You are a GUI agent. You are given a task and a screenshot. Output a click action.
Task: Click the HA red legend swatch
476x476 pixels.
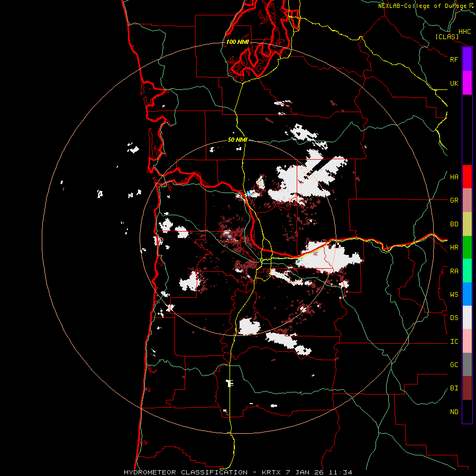click(467, 177)
